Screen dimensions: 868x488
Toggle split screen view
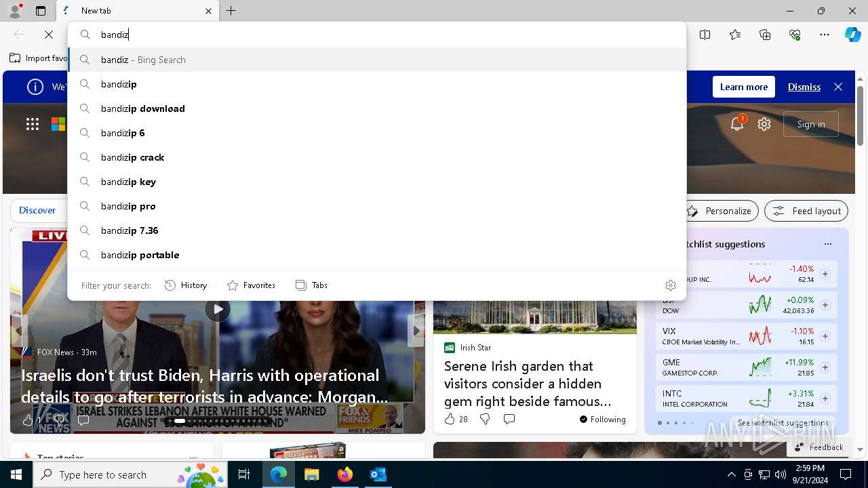[705, 35]
